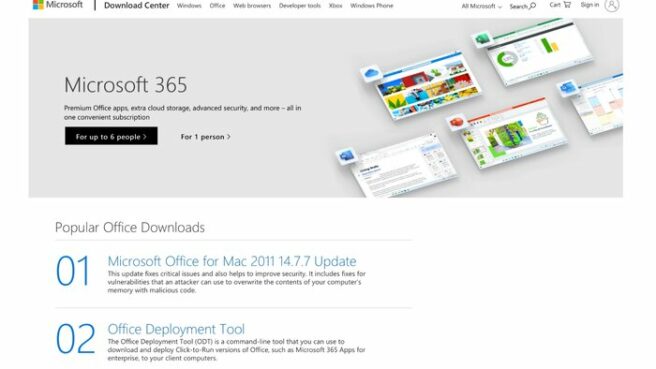
Task: Click the For up to 6 people button
Action: (x=111, y=136)
